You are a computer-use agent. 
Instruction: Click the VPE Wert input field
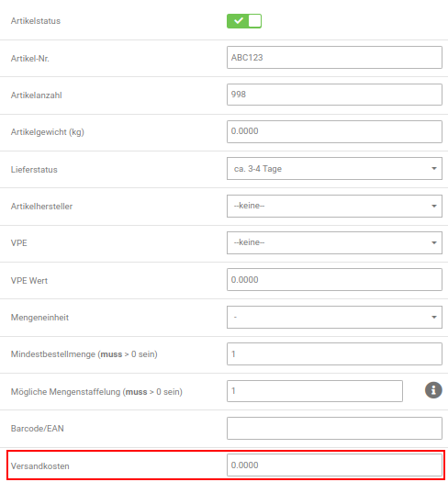coord(334,280)
